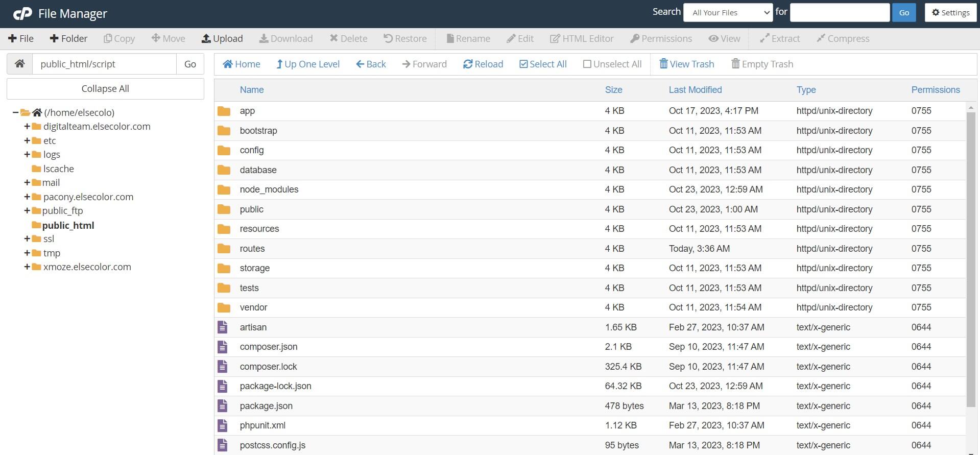Expand the pacony.elsecolor.com tree folder

tap(27, 197)
